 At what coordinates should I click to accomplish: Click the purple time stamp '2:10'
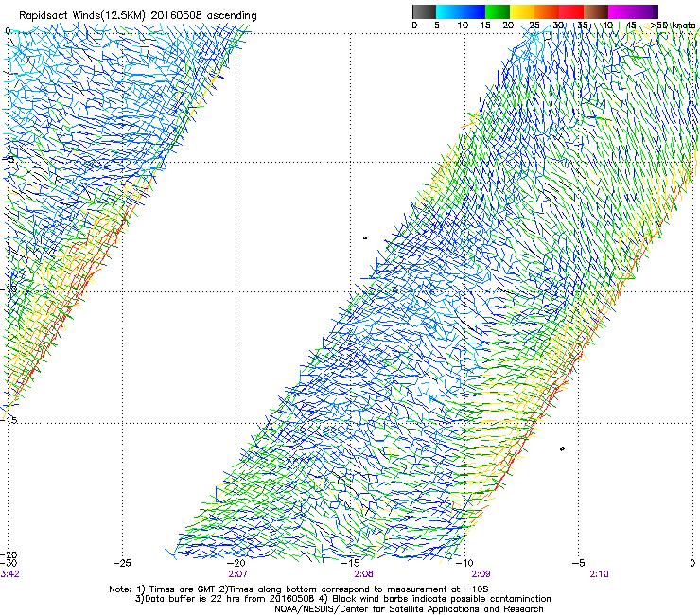pos(599,573)
